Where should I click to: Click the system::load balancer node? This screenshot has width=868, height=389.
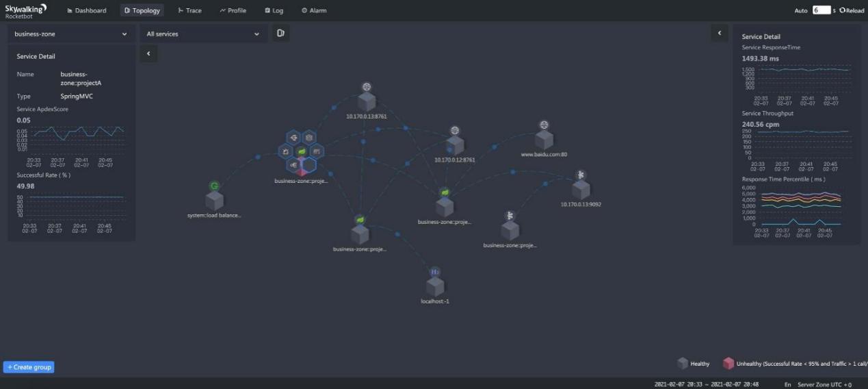pos(215,201)
